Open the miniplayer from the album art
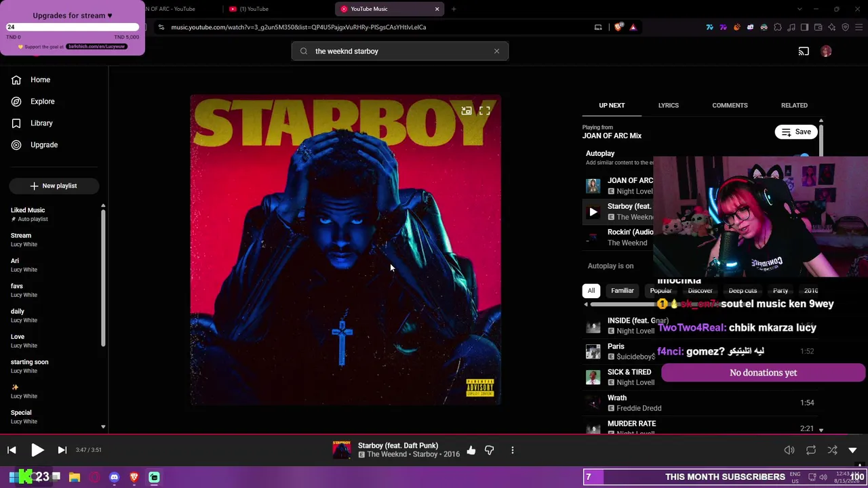Image resolution: width=868 pixels, height=488 pixels. click(x=467, y=111)
